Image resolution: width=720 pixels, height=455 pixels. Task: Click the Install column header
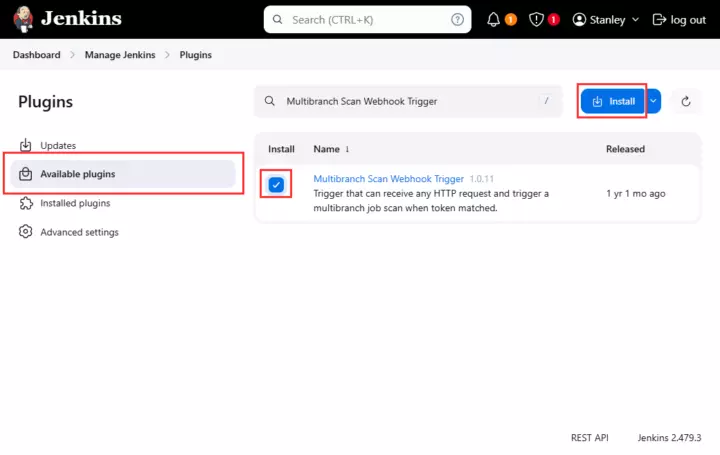click(x=281, y=149)
